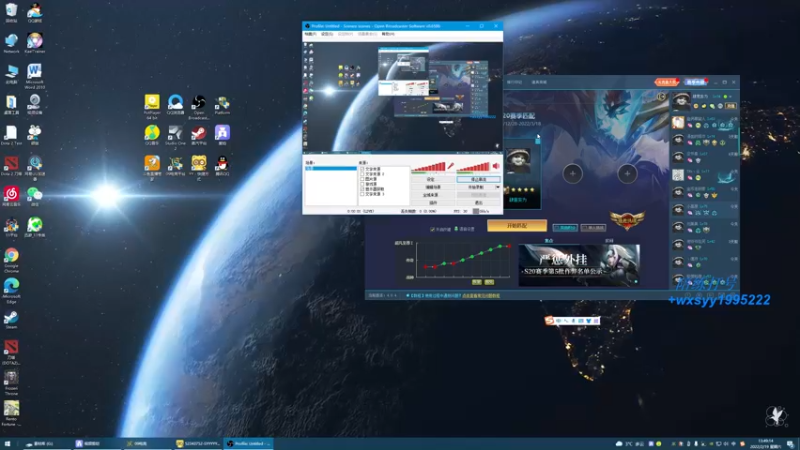Mute desktop audio via speaker icon in OBS
This screenshot has width=800, height=450.
tap(496, 166)
